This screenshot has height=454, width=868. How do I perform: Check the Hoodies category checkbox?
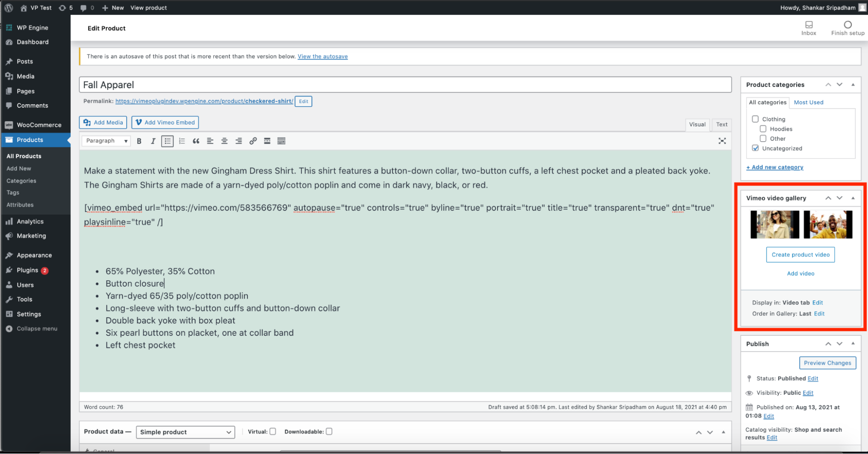click(763, 129)
